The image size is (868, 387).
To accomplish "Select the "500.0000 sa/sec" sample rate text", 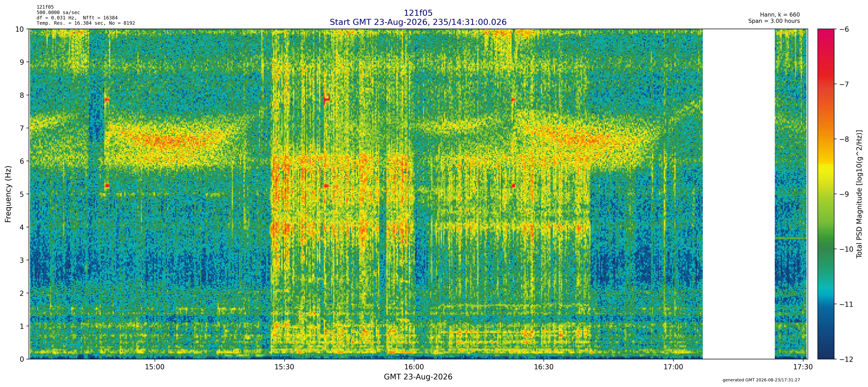I will click(x=58, y=12).
